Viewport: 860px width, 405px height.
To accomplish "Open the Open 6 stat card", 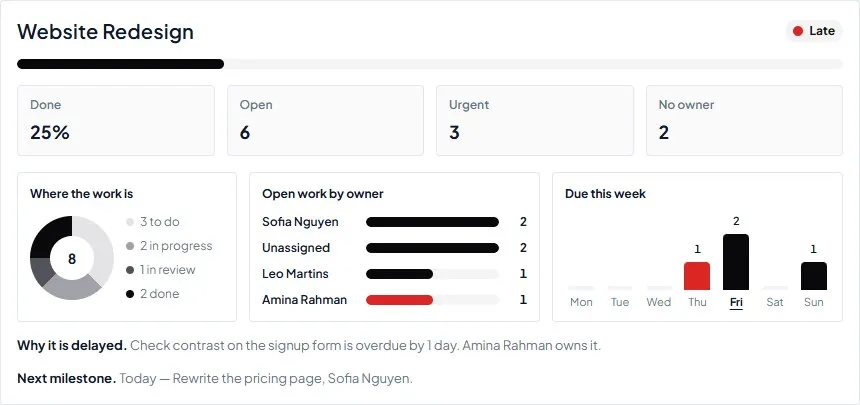I will 325,120.
